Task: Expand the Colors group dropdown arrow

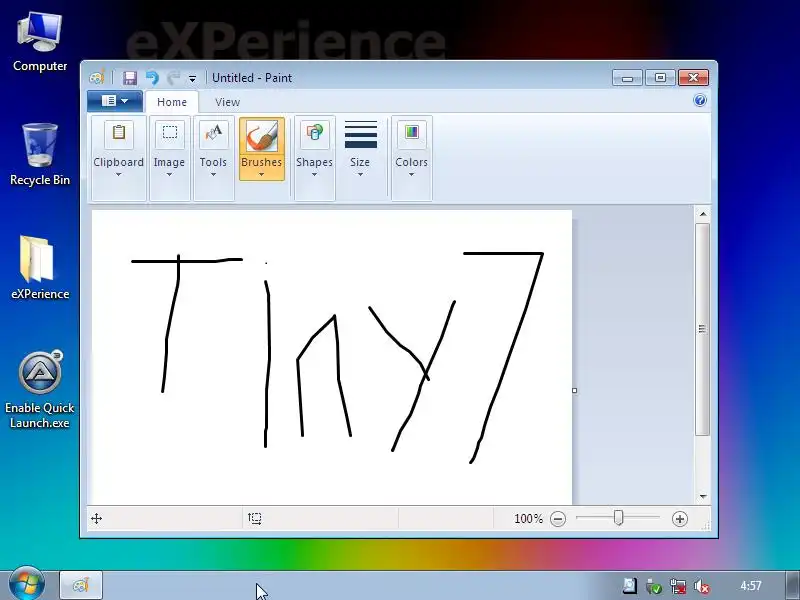Action: pos(411,174)
